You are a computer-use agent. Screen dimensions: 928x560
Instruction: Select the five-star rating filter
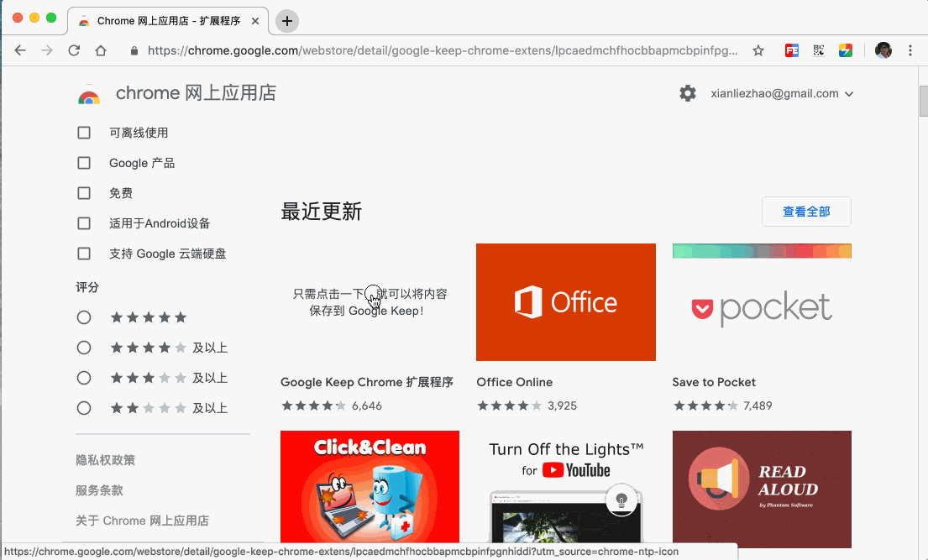tap(84, 317)
